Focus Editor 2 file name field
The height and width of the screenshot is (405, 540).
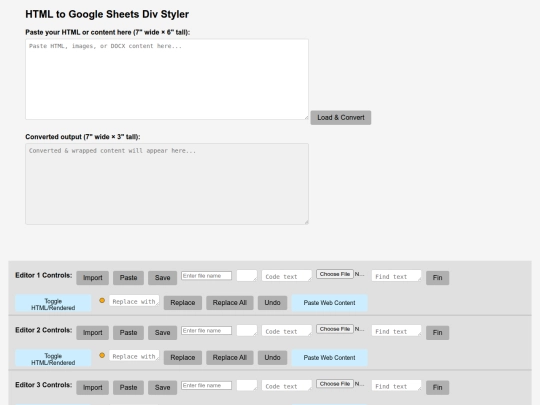point(206,331)
